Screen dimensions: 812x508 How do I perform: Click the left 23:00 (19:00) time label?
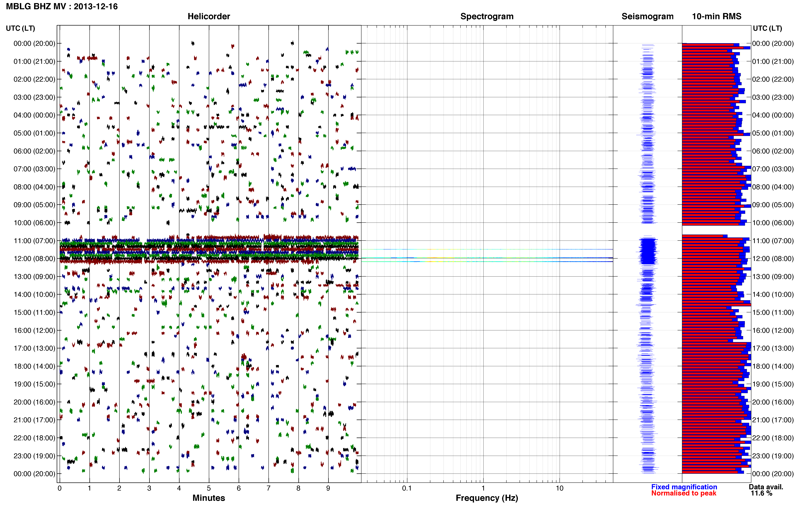click(x=34, y=456)
